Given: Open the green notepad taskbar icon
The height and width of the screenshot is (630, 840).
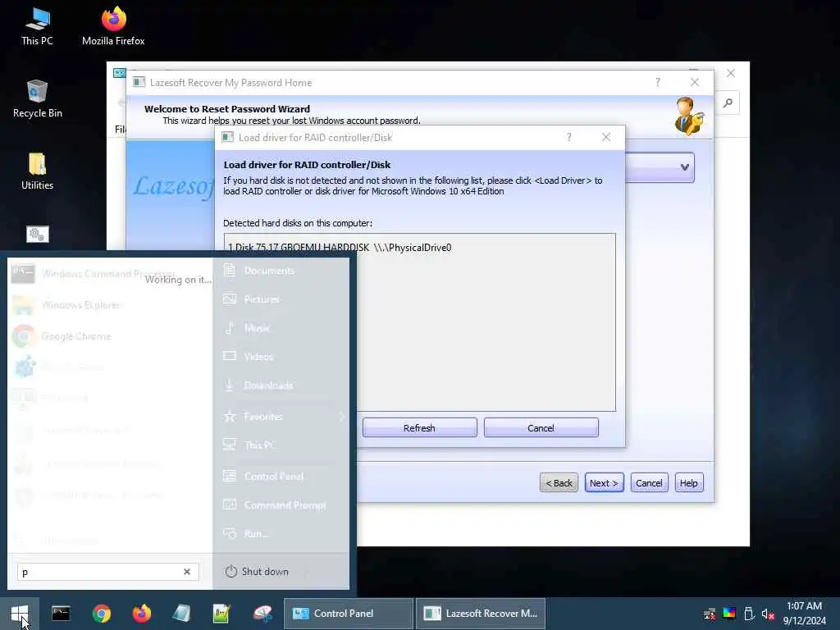Looking at the screenshot, I should (x=221, y=614).
